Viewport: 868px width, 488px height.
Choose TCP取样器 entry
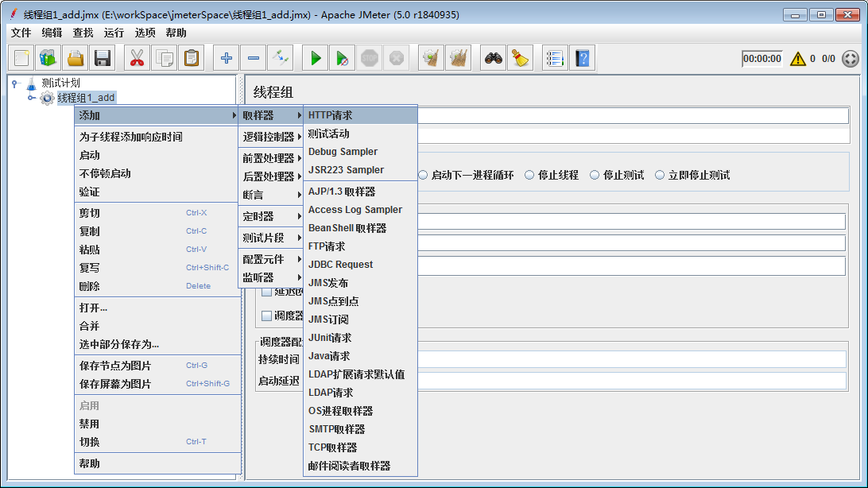click(360, 447)
